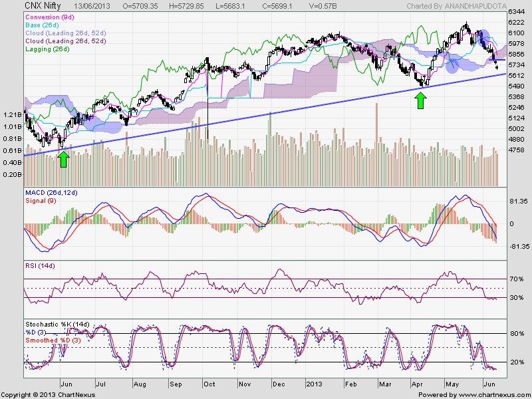Select the Base (26d) legend label
532x399 pixels.
pos(42,25)
